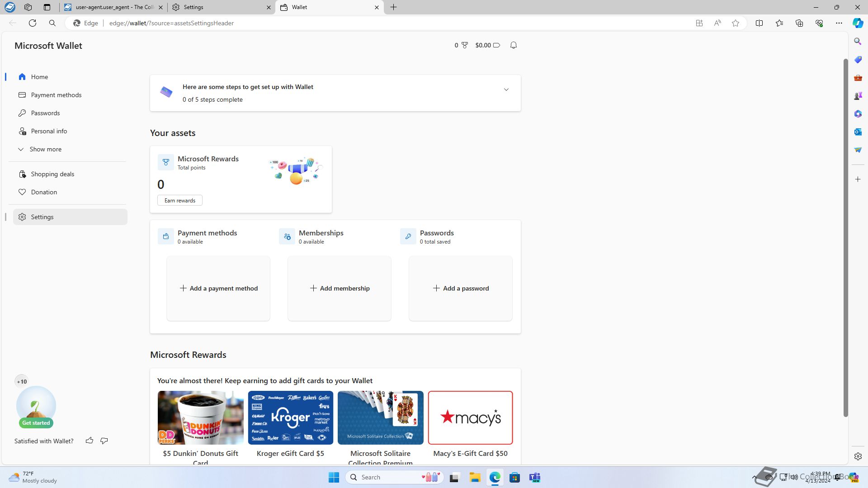The width and height of the screenshot is (868, 488).
Task: Open Payment methods in sidebar
Action: tap(70, 95)
